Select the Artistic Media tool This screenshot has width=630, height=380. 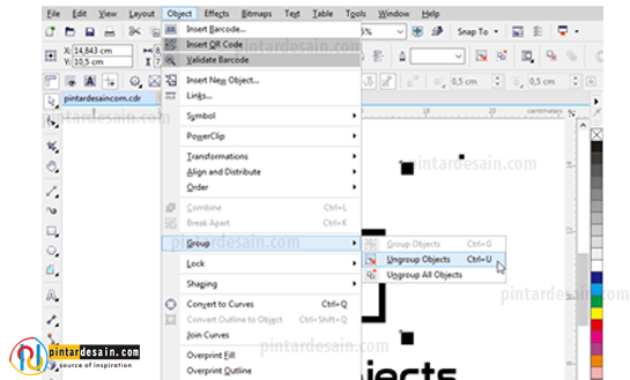(51, 210)
